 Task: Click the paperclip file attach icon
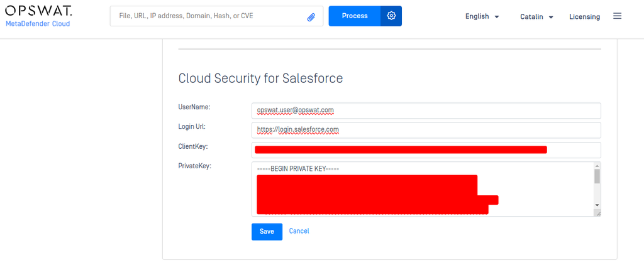(311, 16)
